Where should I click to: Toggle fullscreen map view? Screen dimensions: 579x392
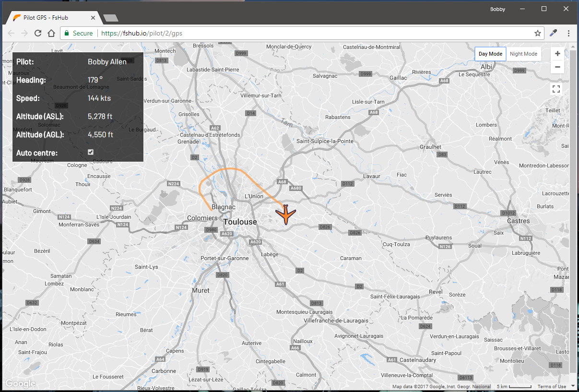coord(556,89)
